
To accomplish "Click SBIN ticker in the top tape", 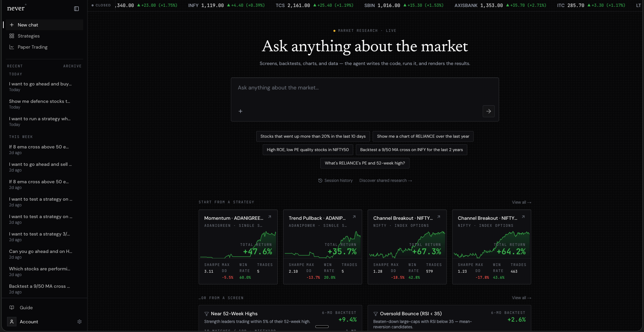I will tap(404, 5).
